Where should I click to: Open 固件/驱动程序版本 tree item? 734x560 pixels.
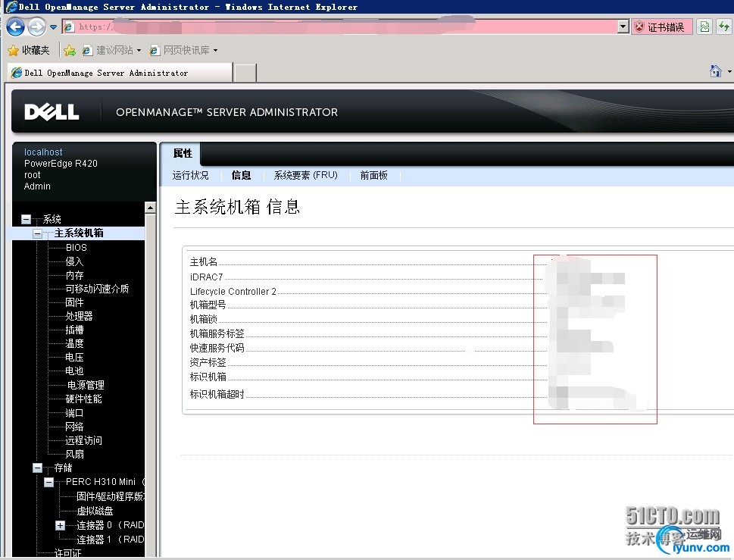coord(111,496)
